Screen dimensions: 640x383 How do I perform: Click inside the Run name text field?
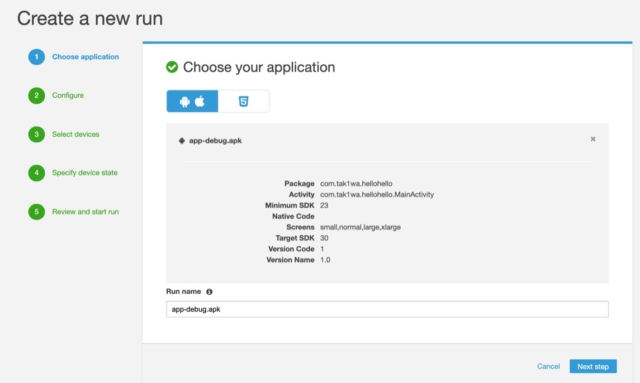tap(387, 309)
